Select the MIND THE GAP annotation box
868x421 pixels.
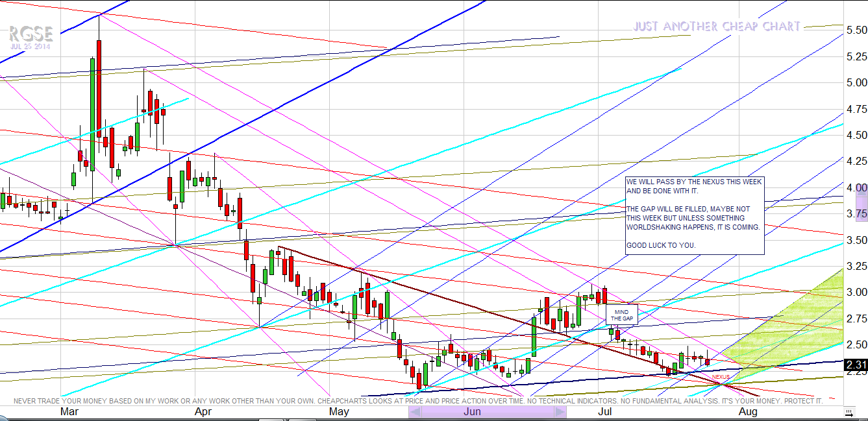coord(621,315)
